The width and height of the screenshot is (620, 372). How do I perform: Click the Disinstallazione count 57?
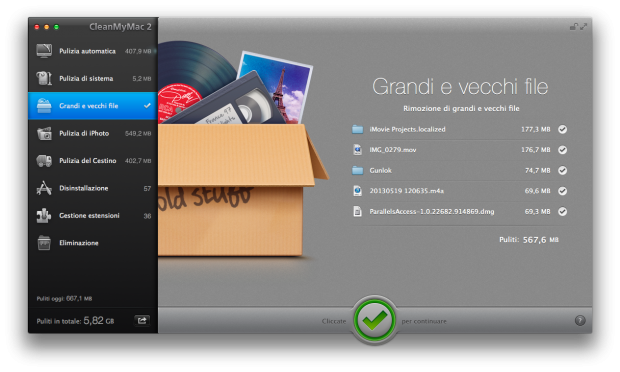[147, 189]
